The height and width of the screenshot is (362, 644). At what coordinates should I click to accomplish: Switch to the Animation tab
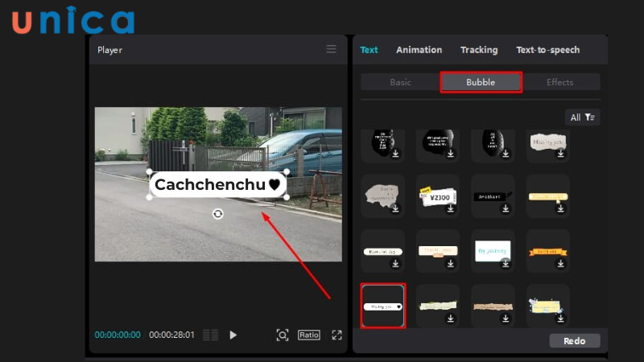coord(419,50)
